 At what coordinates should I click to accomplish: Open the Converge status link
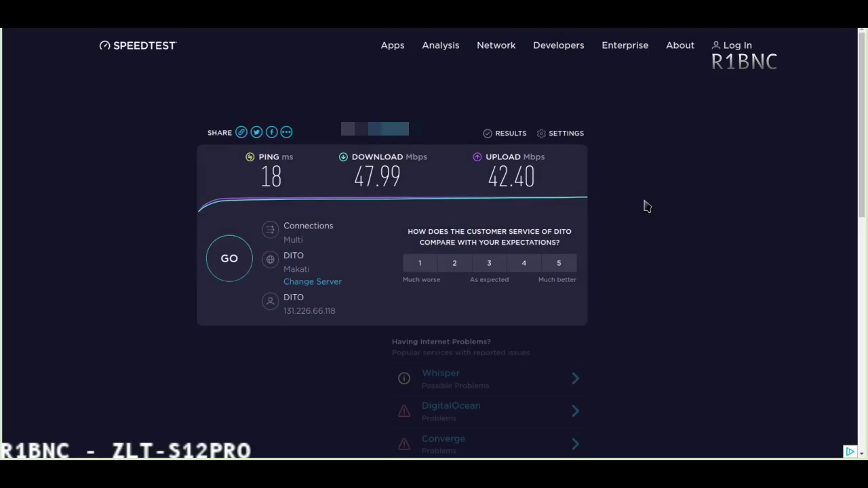(x=443, y=439)
